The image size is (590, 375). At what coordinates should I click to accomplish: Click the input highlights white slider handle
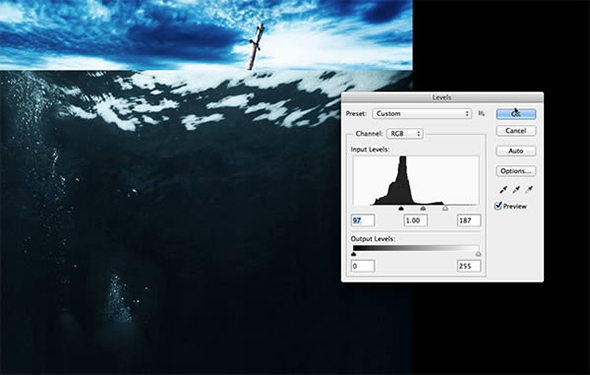pos(445,208)
